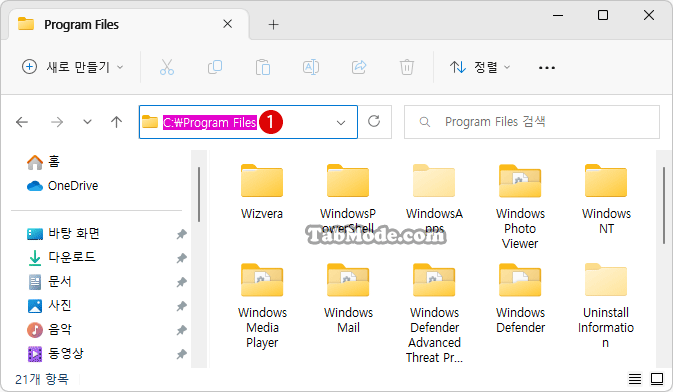Go back with the left arrow
Image resolution: width=673 pixels, height=392 pixels.
22,122
